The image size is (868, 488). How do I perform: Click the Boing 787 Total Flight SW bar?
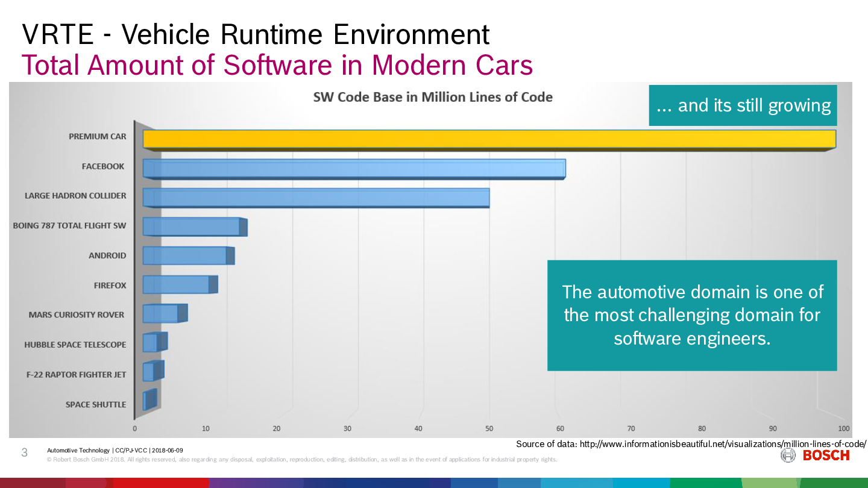pos(195,227)
